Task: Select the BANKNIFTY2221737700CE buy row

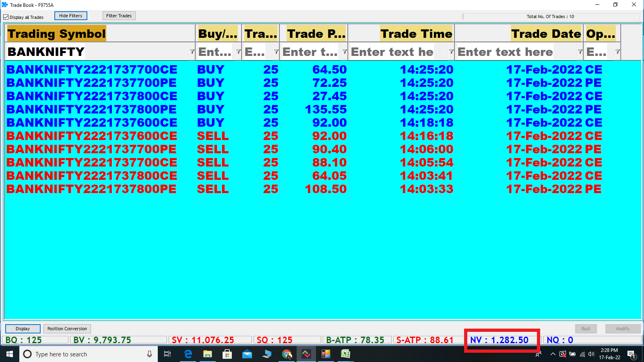Action: tap(323, 70)
